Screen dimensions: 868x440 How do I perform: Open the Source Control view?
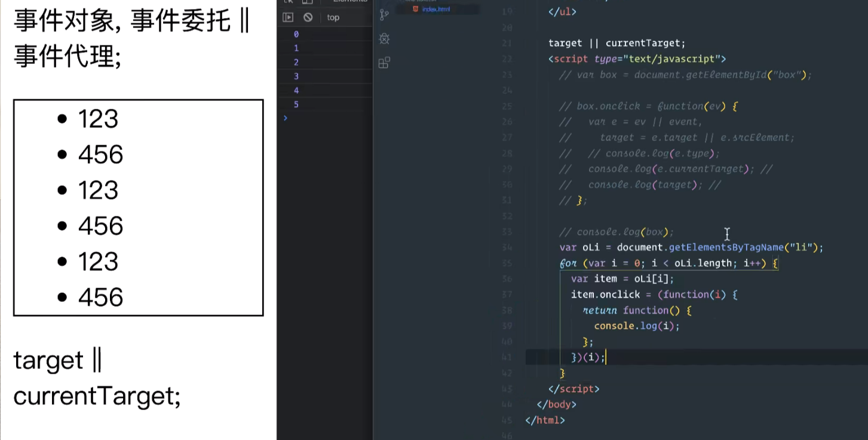384,15
